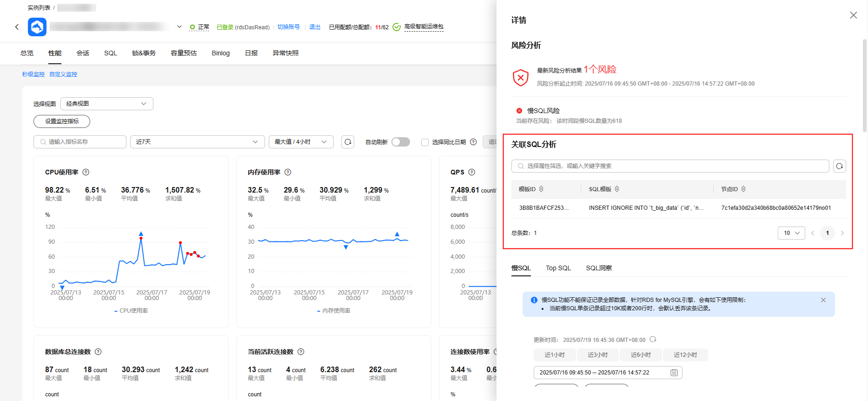Viewport: 868px width, 401px height.
Task: Refresh the 关联SQL分析 table
Action: tap(840, 166)
